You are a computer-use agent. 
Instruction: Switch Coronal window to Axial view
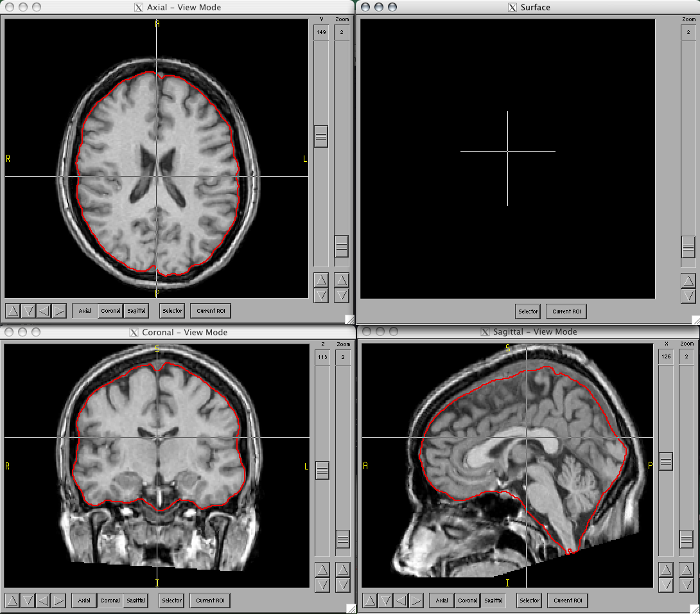click(84, 601)
